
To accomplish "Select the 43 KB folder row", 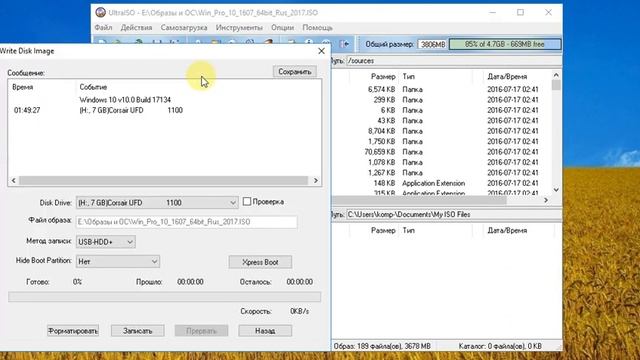I will point(442,120).
